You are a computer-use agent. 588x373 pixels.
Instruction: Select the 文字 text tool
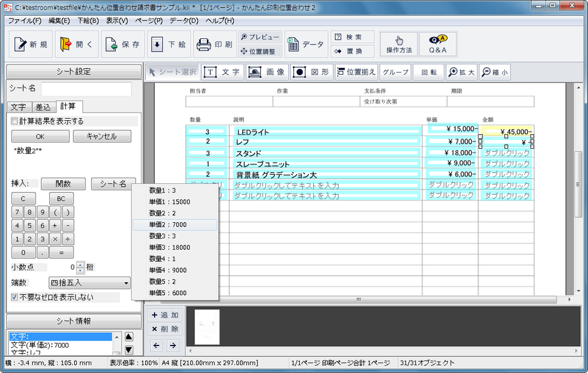[x=223, y=72]
